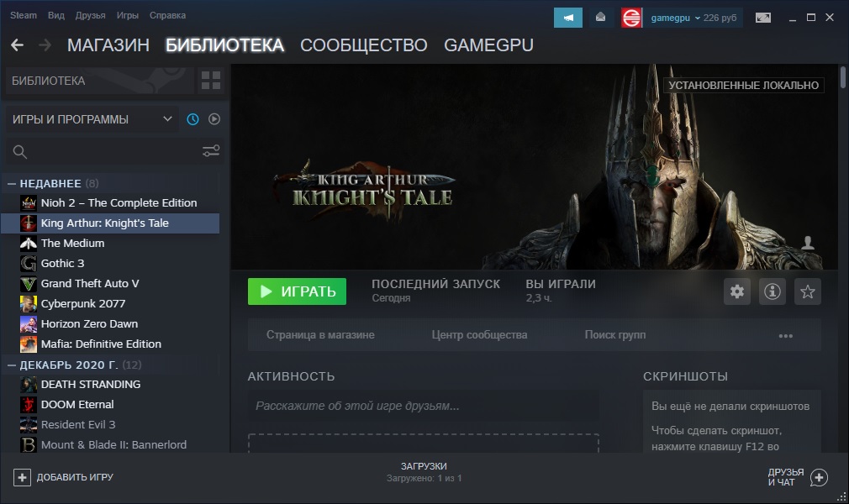Open Страница в магазине link

pos(320,335)
